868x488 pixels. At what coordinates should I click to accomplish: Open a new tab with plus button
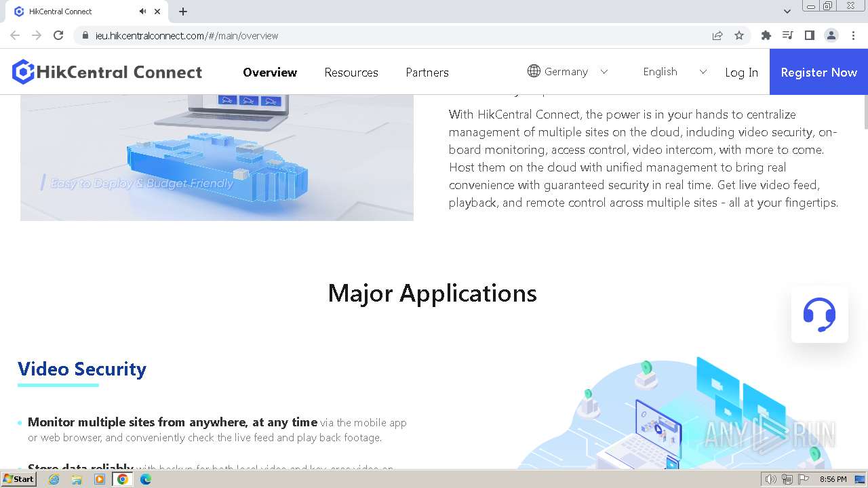(x=183, y=12)
